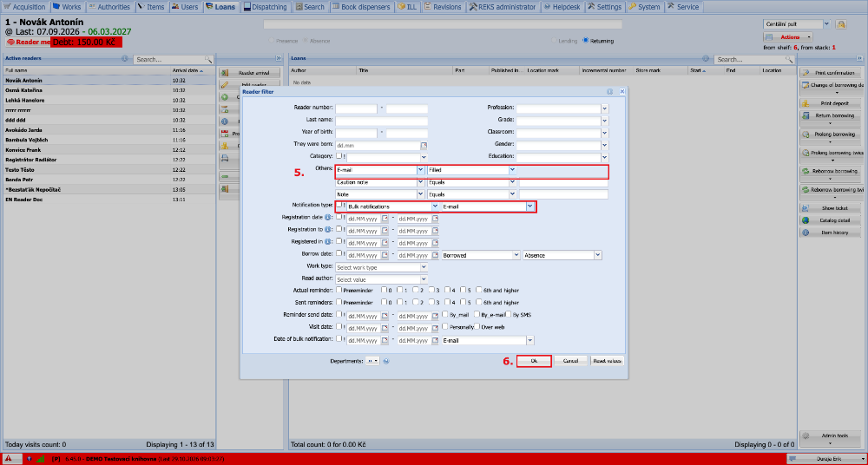
Task: Click the info icon next to Registration to
Action: (328, 229)
